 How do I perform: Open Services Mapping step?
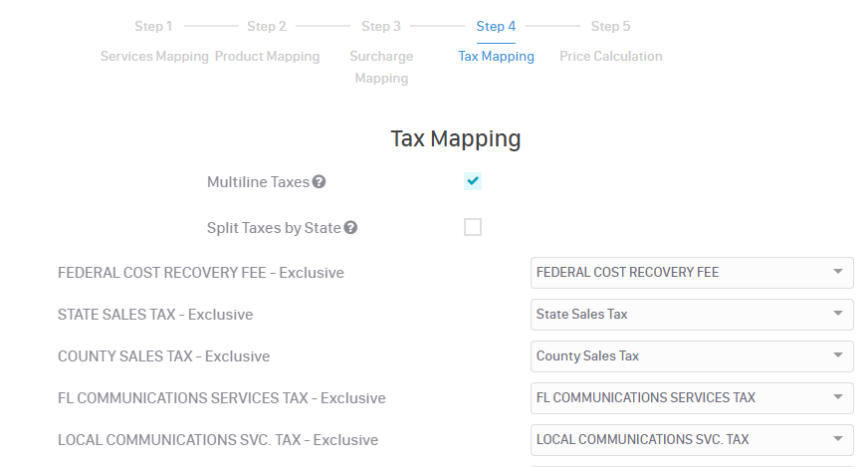pyautogui.click(x=154, y=57)
